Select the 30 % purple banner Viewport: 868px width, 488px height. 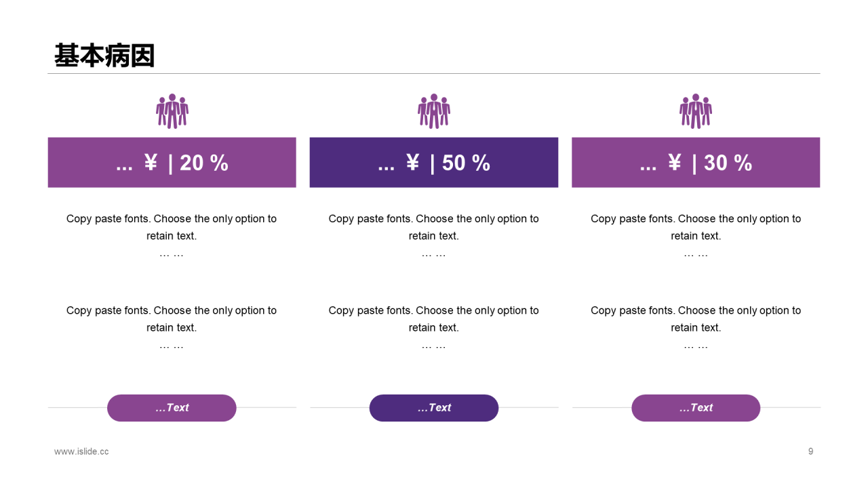coord(696,163)
